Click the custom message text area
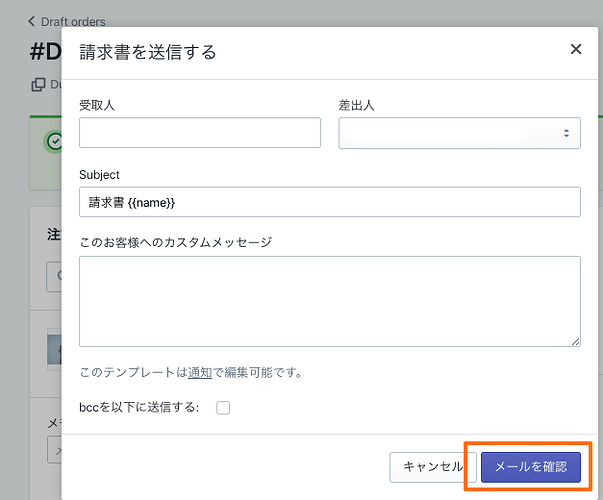The height and width of the screenshot is (500, 603). [329, 301]
